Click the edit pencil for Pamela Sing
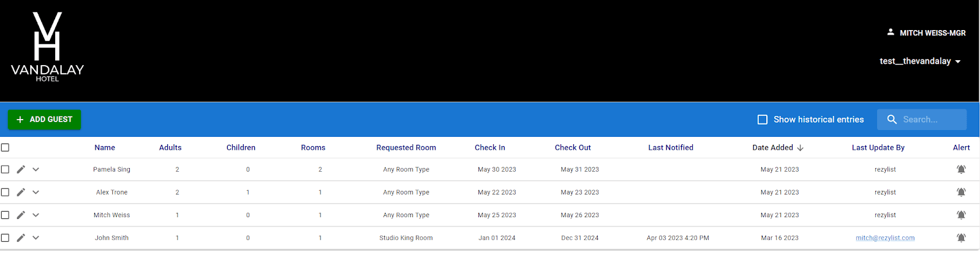The height and width of the screenshot is (262, 980). click(21, 169)
